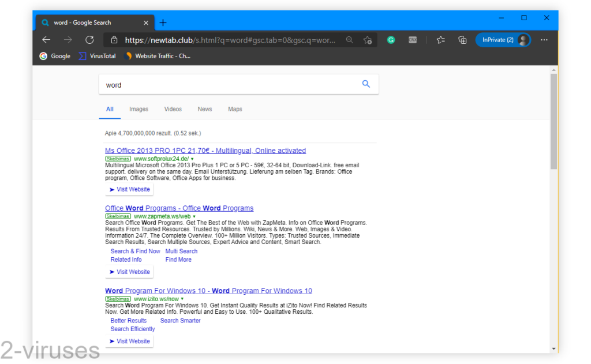Open the Grammarly extension icon
The height and width of the screenshot is (364, 591).
point(391,40)
